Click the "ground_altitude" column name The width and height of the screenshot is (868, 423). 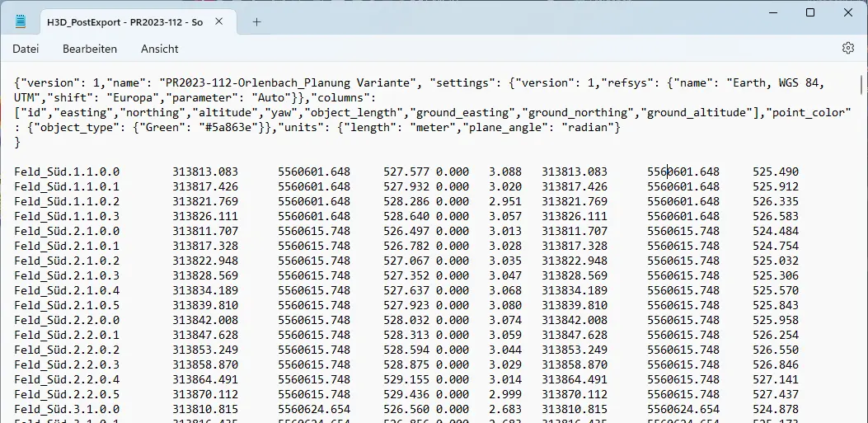click(697, 112)
